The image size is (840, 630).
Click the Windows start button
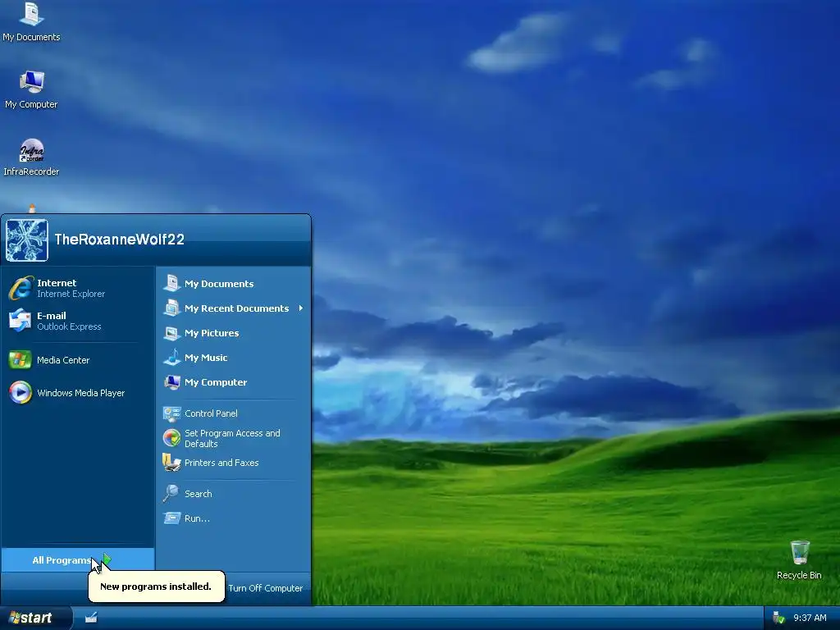pos(35,618)
